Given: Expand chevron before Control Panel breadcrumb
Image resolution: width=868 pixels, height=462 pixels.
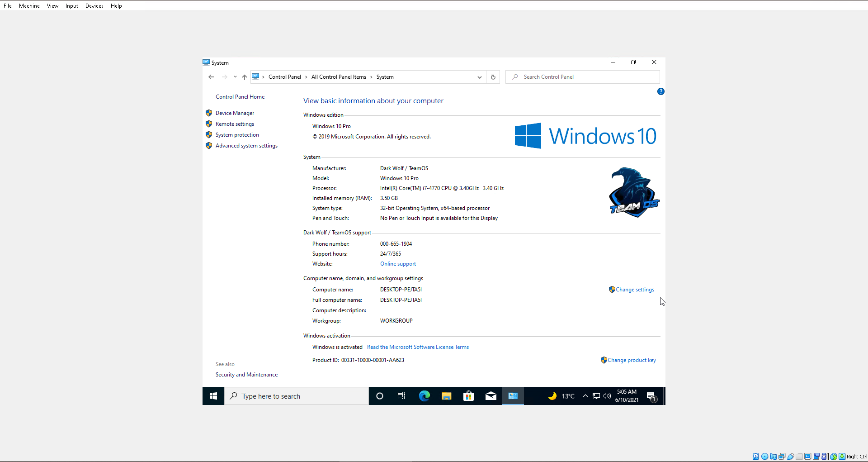Looking at the screenshot, I should click(263, 77).
